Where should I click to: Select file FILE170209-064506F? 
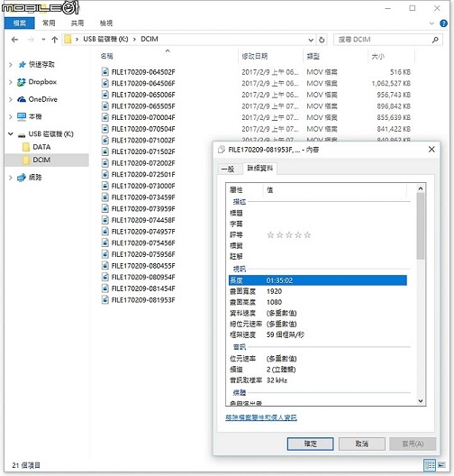143,83
